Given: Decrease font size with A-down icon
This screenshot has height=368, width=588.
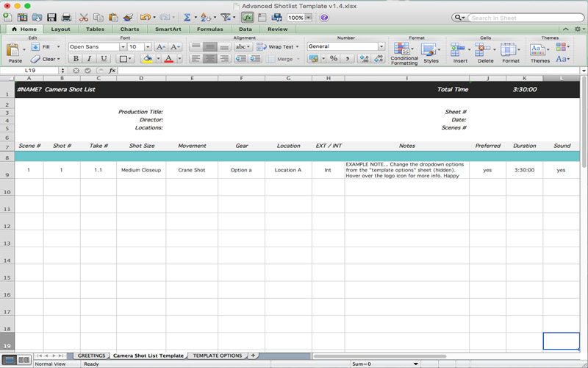Looking at the screenshot, I should tap(174, 46).
